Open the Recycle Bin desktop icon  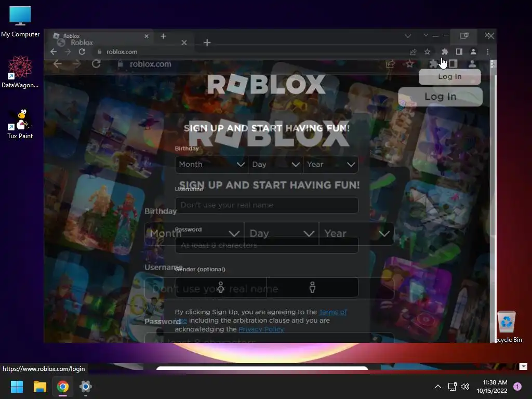(x=507, y=326)
